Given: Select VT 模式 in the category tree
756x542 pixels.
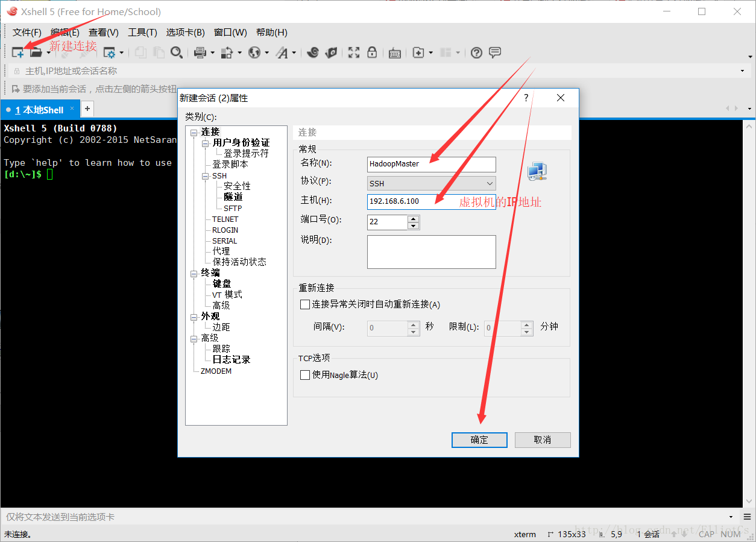Looking at the screenshot, I should pyautogui.click(x=227, y=295).
